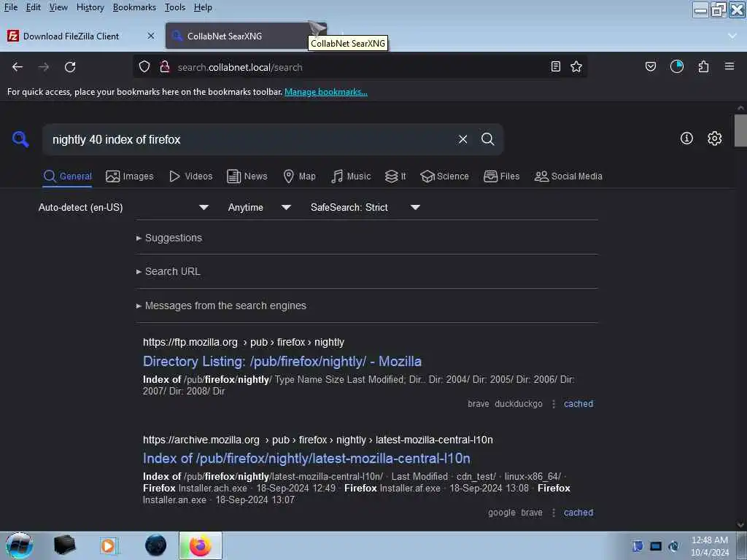Viewport: 747px width, 560px height.
Task: Close the Download FileZilla Client tab
Action: [x=150, y=36]
